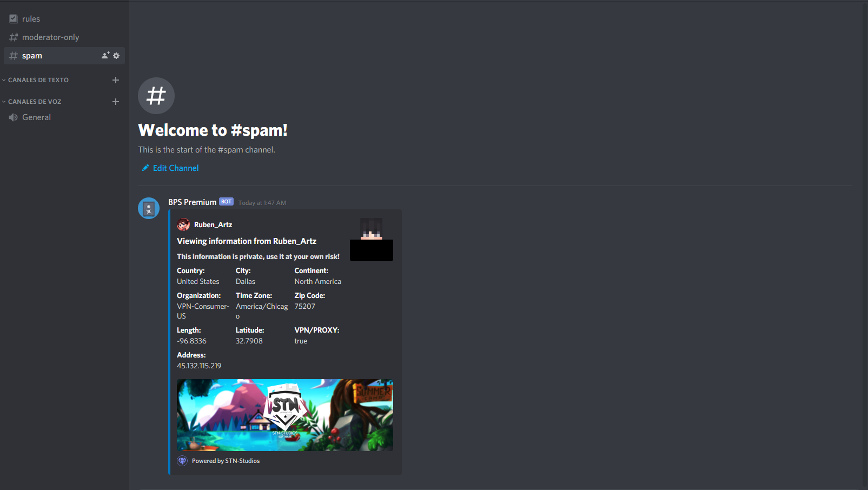Viewport: 868px width, 490px height.
Task: Click the Ruben_Artz author avatar in embed
Action: (x=183, y=224)
